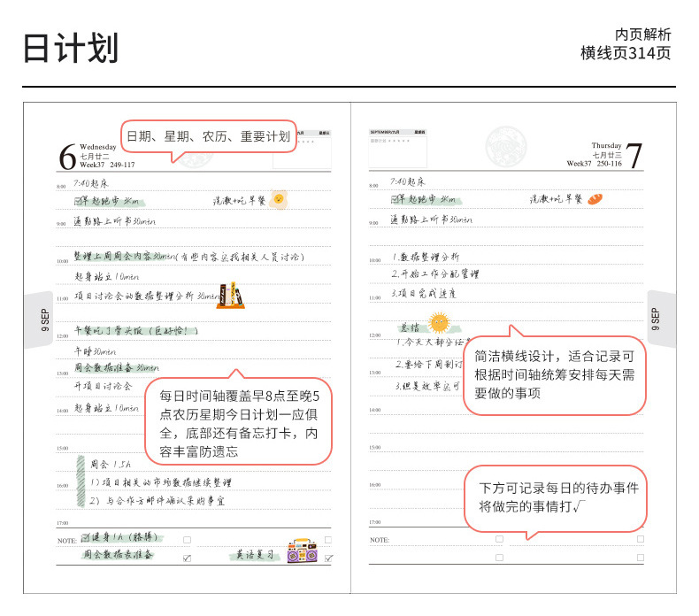Image resolution: width=699 pixels, height=616 pixels.
Task: Click the smiling sun sticker next to 总结
Action: point(439,322)
